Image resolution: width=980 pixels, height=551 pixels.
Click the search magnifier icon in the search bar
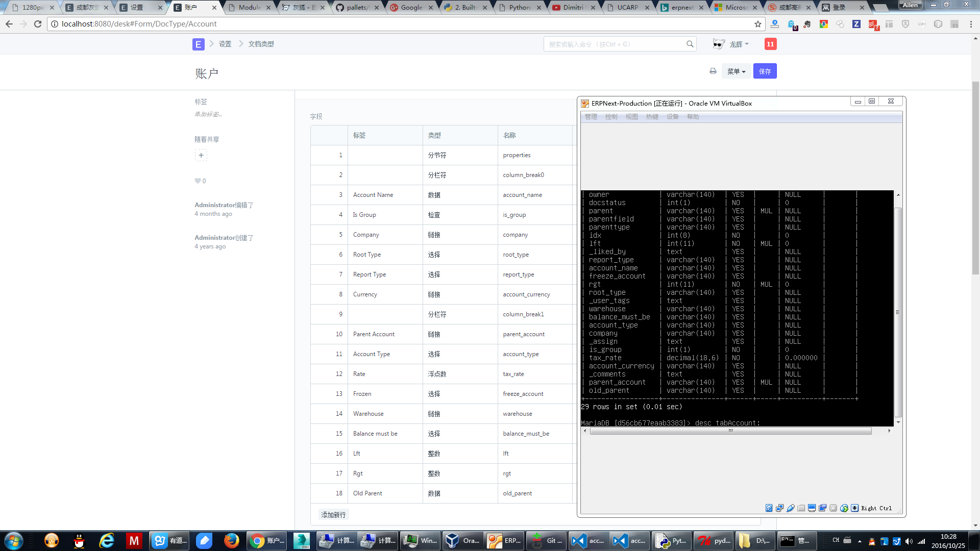[690, 44]
